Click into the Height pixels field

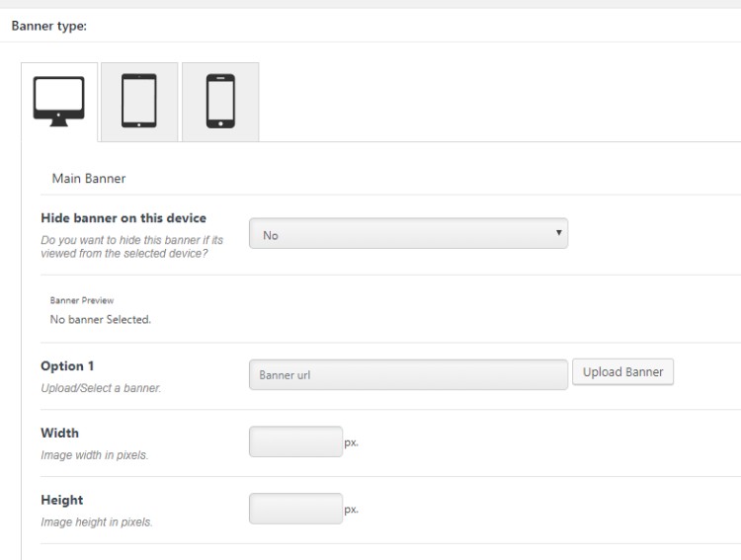tap(295, 509)
